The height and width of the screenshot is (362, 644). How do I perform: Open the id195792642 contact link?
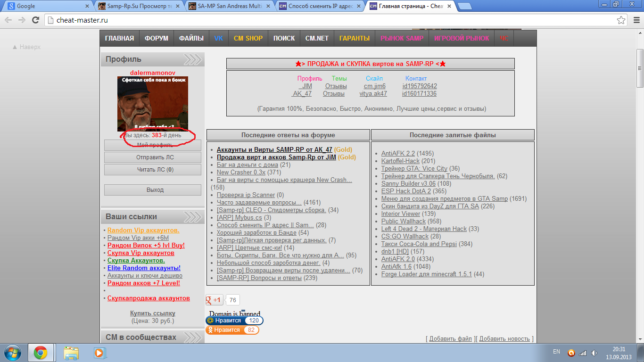click(420, 86)
